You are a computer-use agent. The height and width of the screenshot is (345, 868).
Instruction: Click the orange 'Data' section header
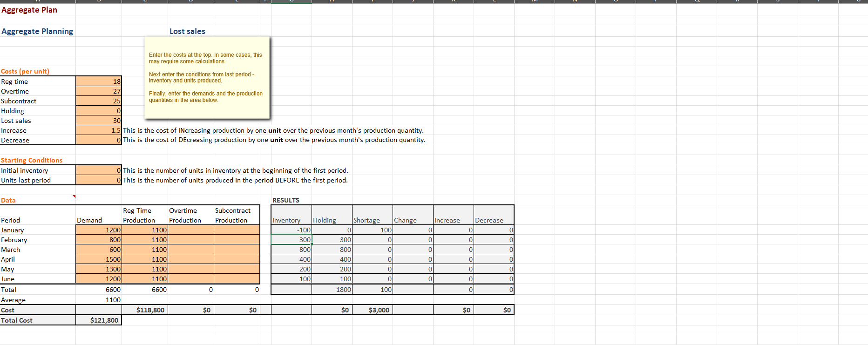click(x=8, y=200)
